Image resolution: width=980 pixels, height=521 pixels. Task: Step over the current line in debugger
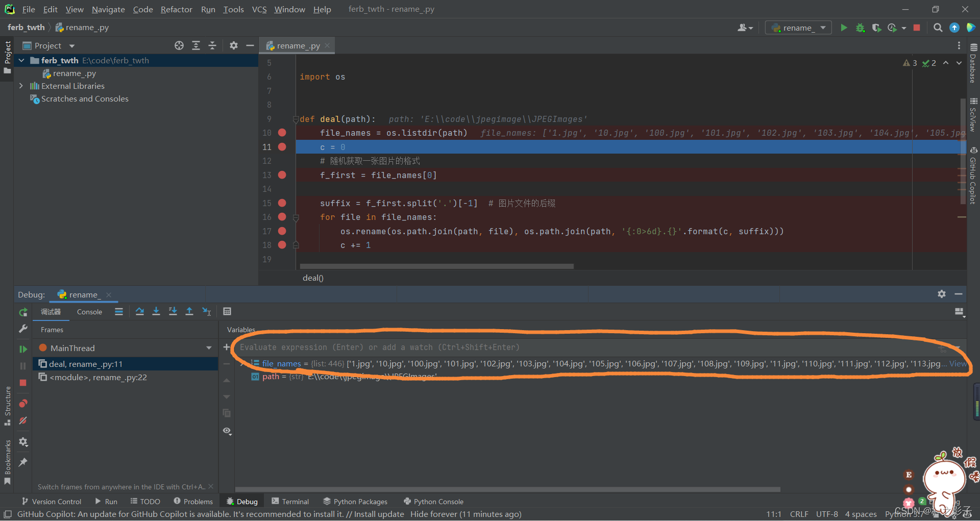pos(139,311)
